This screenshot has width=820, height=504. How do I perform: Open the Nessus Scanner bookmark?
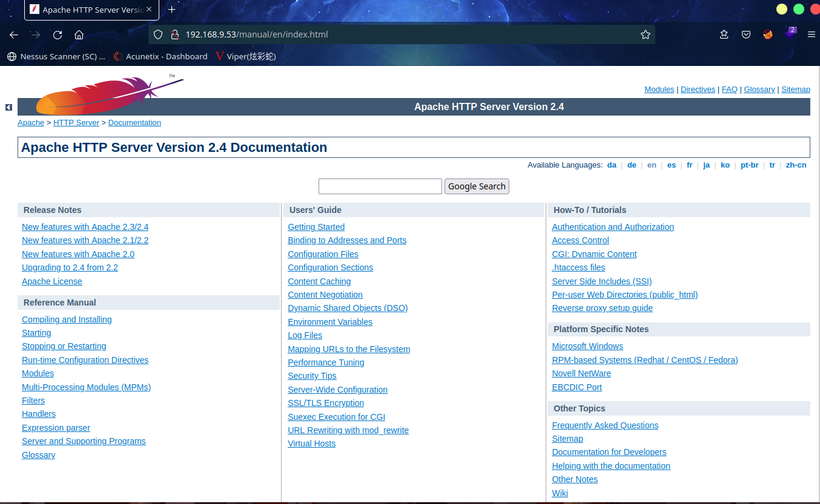[x=56, y=56]
